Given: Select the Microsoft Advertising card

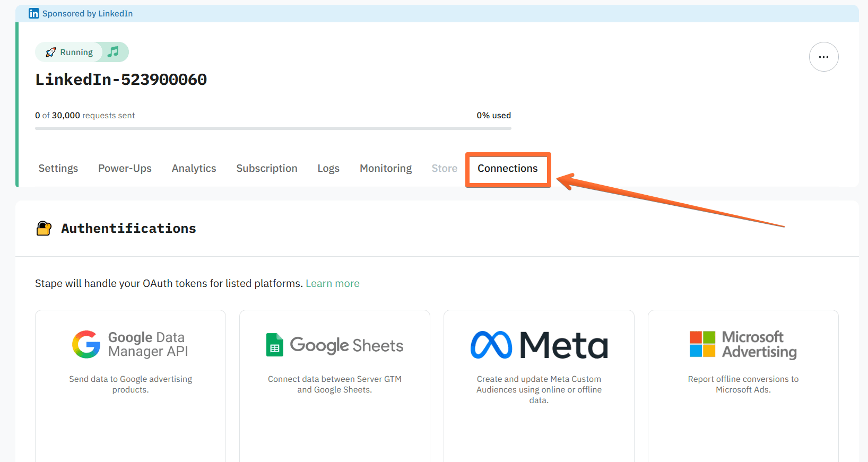Looking at the screenshot, I should click(743, 386).
